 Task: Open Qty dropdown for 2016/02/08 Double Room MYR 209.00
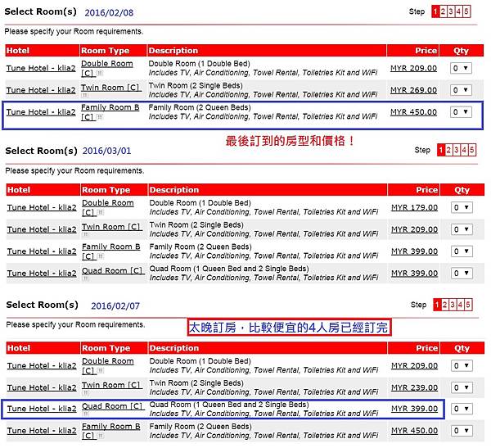461,68
